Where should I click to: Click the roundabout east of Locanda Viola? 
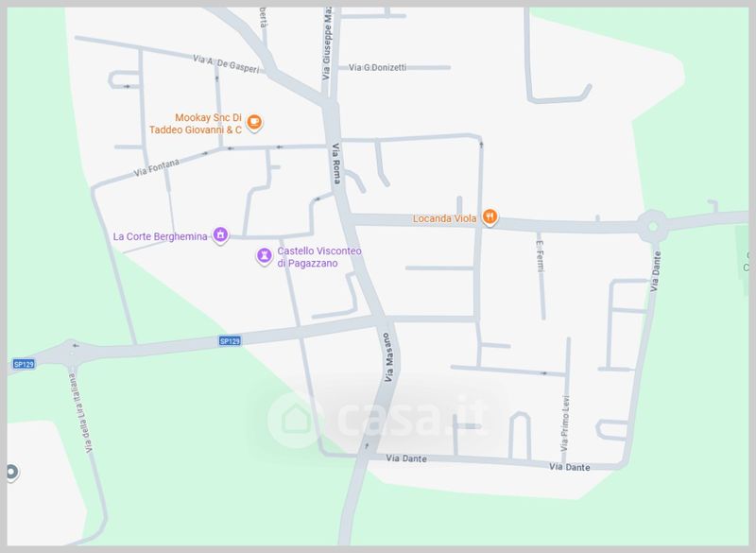(653, 226)
